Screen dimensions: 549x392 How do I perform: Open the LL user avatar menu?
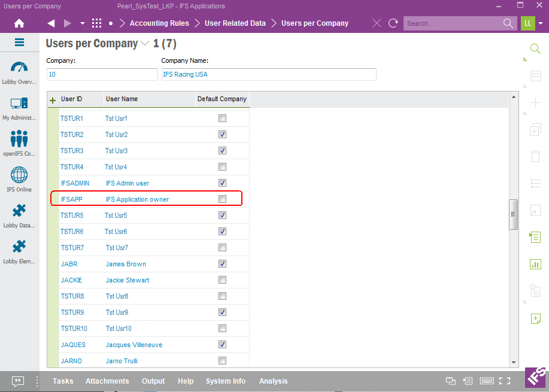coord(527,23)
